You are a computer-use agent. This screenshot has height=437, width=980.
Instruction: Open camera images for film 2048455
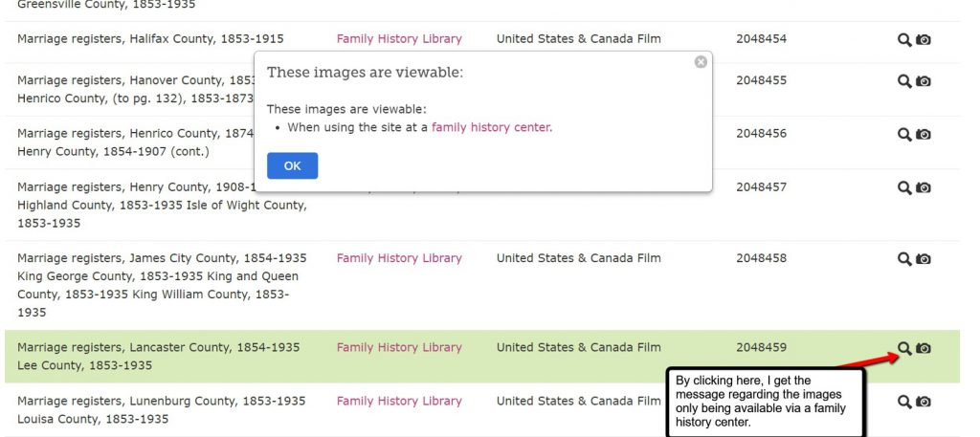pyautogui.click(x=924, y=81)
